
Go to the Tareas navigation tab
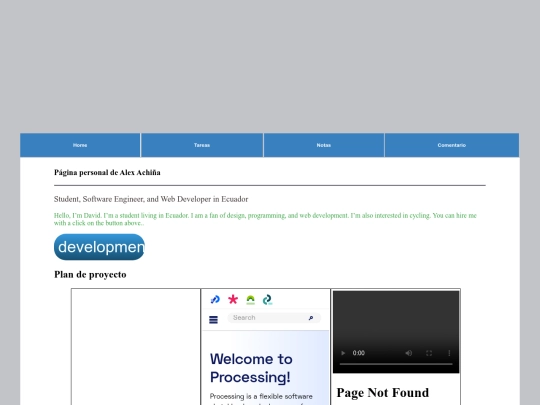202,145
